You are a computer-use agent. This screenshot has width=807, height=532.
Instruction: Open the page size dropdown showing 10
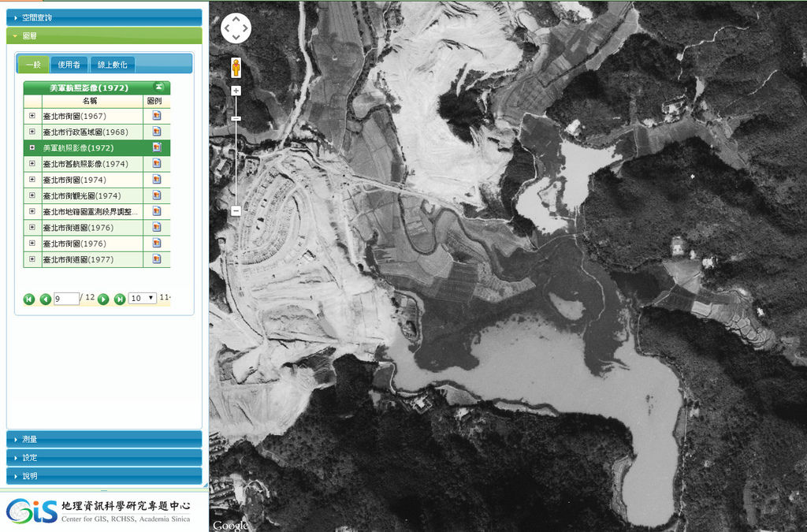(x=142, y=298)
